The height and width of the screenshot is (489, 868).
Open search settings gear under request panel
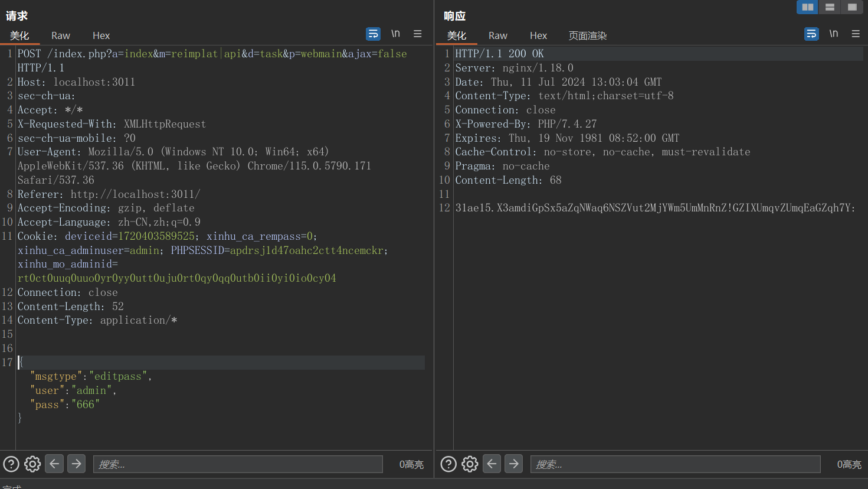(32, 464)
